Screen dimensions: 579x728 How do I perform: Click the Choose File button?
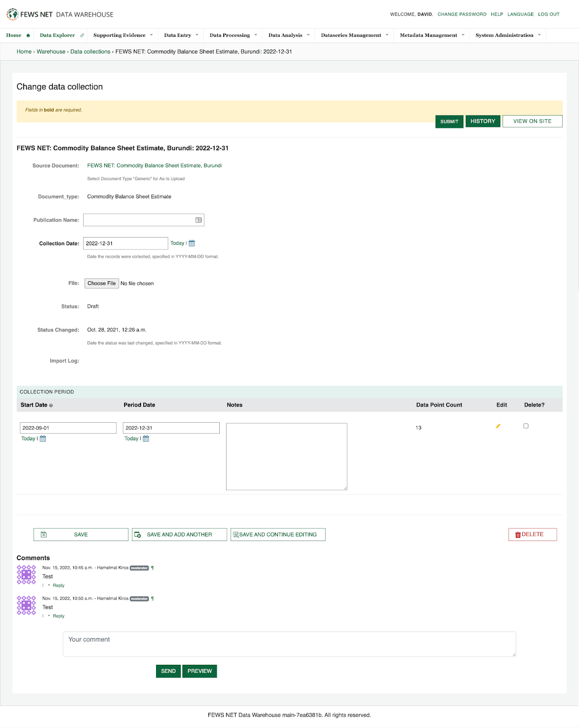point(101,283)
